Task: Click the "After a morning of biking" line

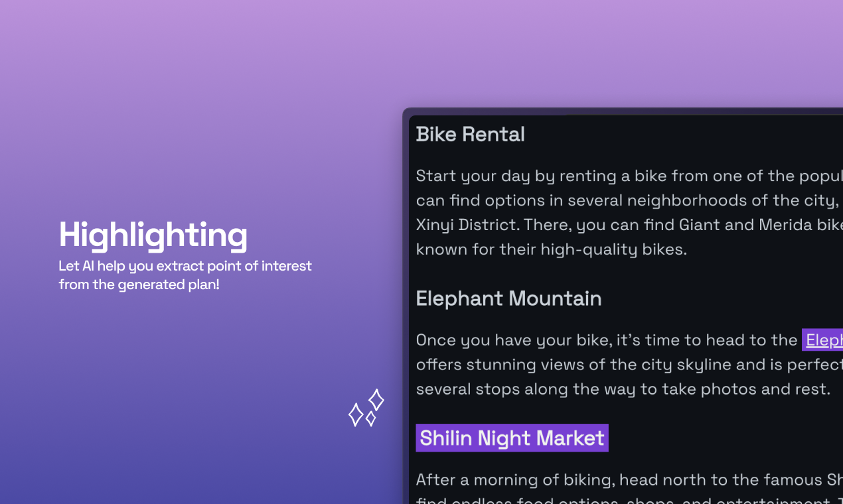Action: [x=629, y=479]
